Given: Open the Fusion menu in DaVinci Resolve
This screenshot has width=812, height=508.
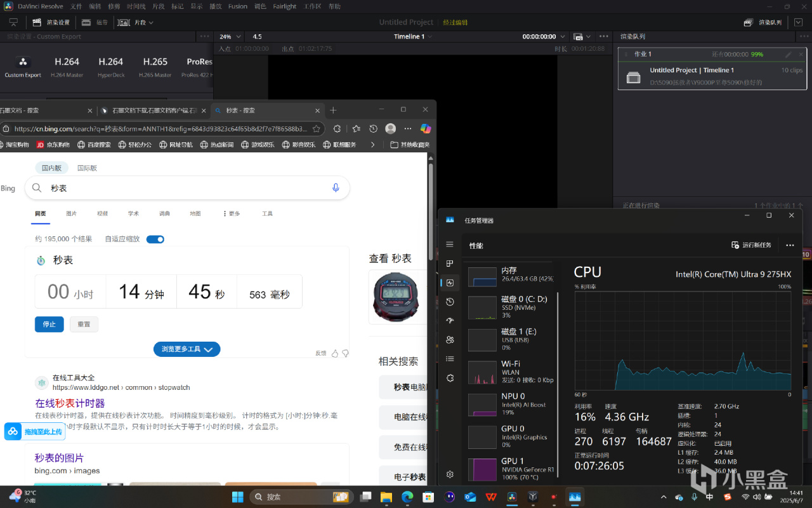Looking at the screenshot, I should pos(238,6).
